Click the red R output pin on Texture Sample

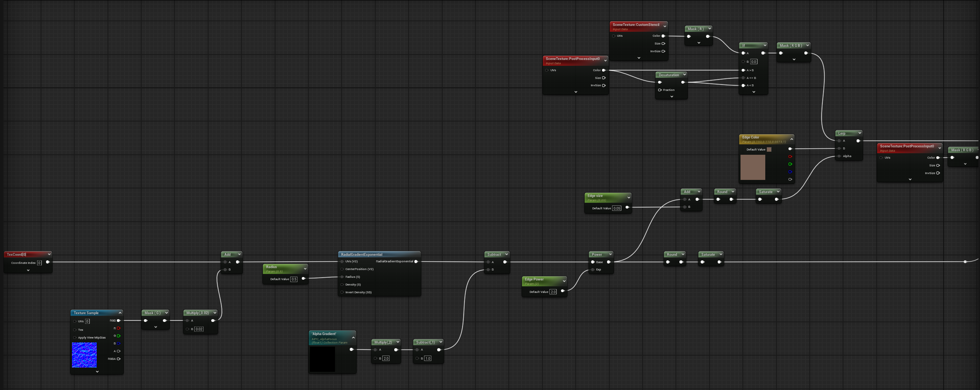coord(118,328)
